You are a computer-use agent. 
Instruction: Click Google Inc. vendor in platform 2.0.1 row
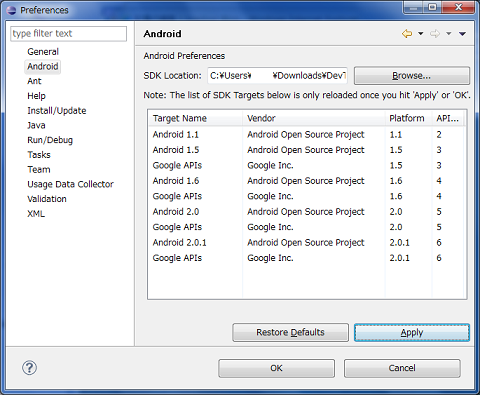coord(270,258)
